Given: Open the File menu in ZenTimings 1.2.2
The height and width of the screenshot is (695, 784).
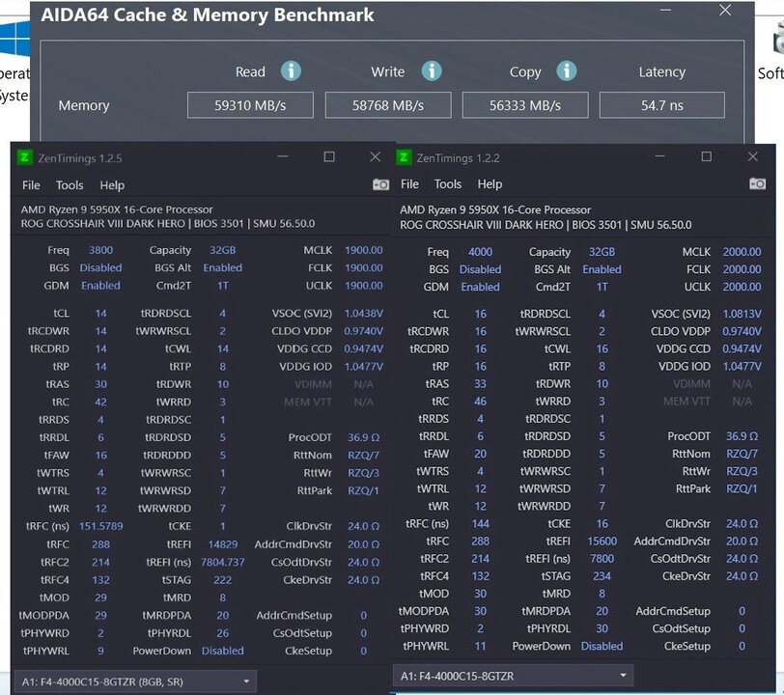Looking at the screenshot, I should (409, 184).
